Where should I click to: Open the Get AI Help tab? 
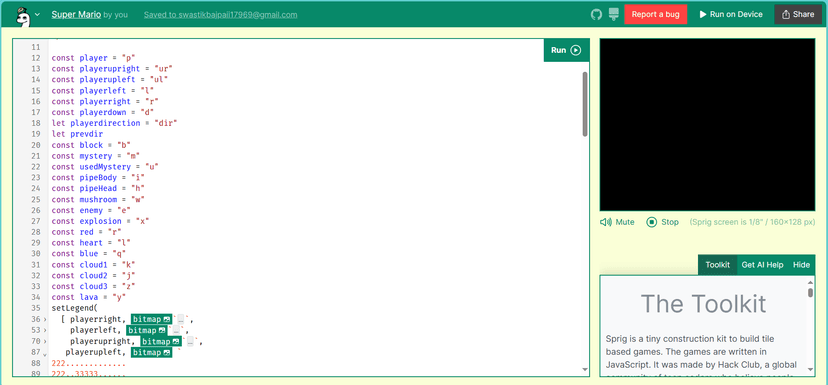tap(762, 265)
